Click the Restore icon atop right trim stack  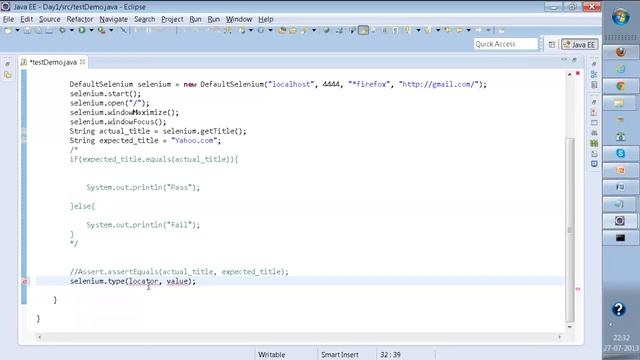[x=594, y=64]
